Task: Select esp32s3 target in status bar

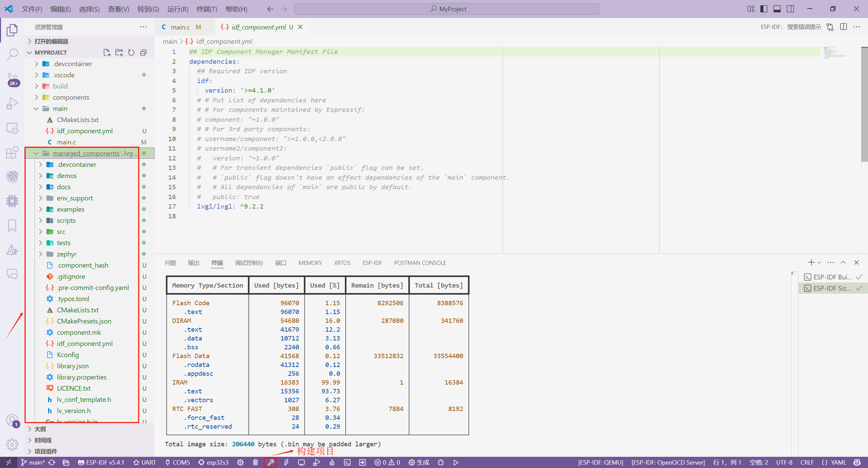Action: pos(214,462)
